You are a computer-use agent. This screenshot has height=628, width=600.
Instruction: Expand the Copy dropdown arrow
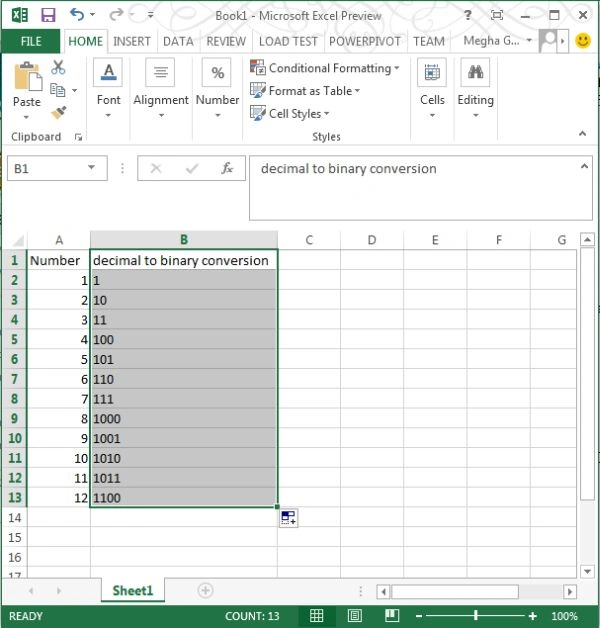click(x=74, y=91)
